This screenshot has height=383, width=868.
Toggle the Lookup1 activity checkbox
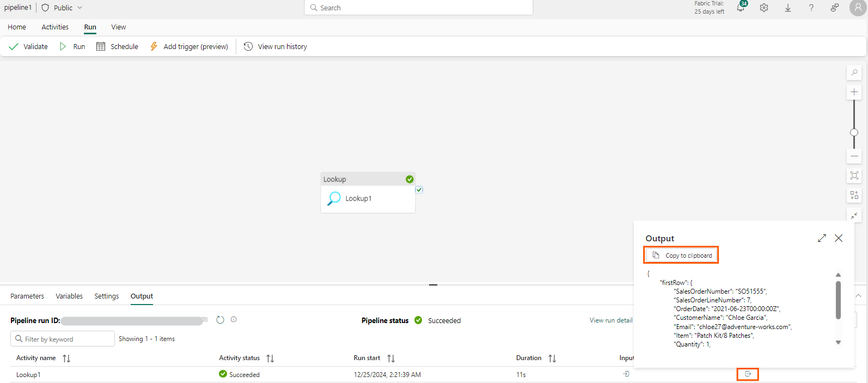419,190
